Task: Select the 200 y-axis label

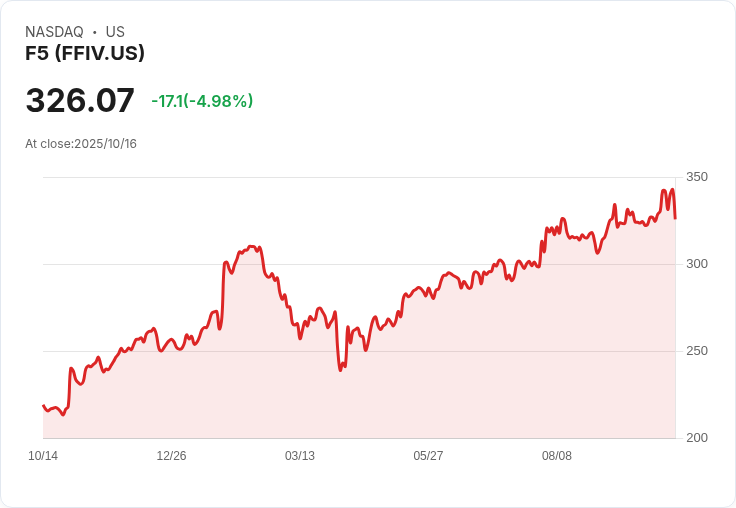Action: pos(696,438)
